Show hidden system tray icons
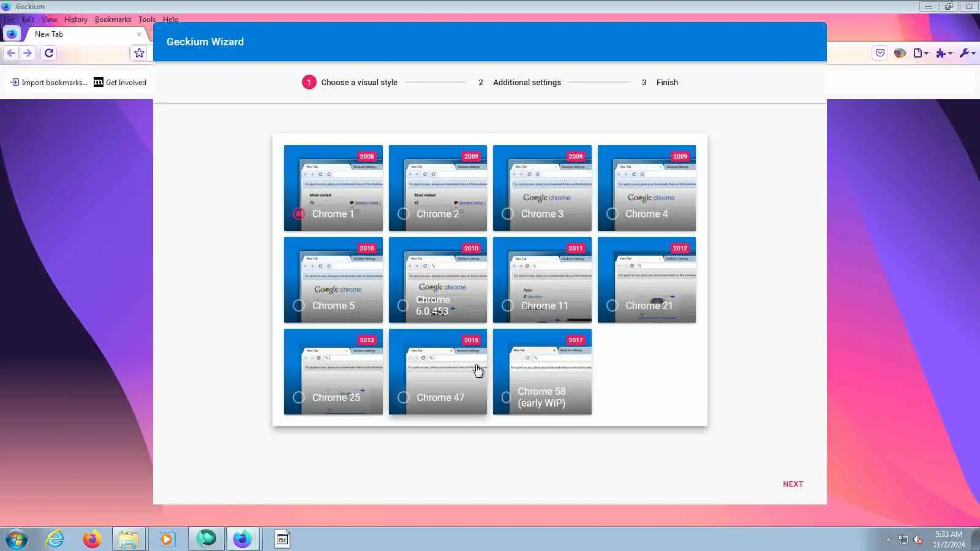 click(888, 540)
